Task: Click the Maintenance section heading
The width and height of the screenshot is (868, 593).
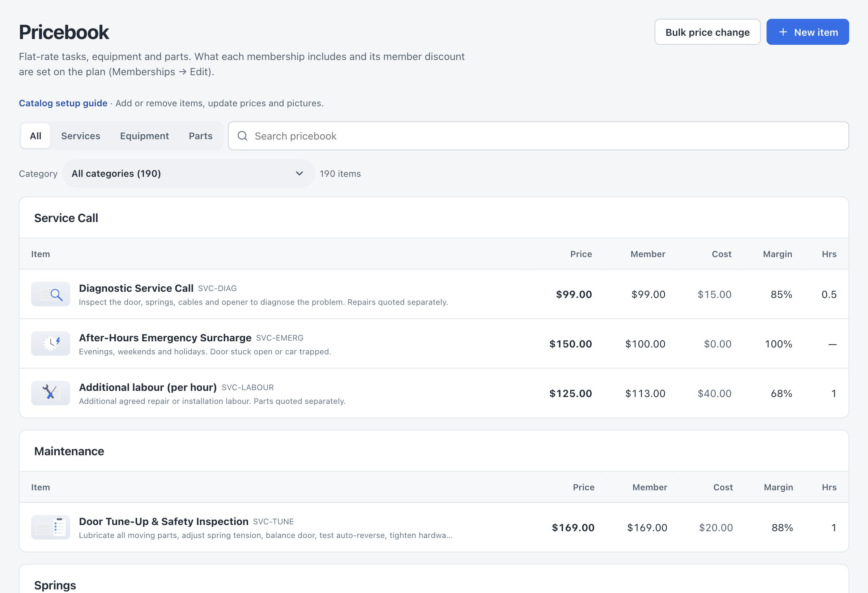Action: pyautogui.click(x=69, y=451)
